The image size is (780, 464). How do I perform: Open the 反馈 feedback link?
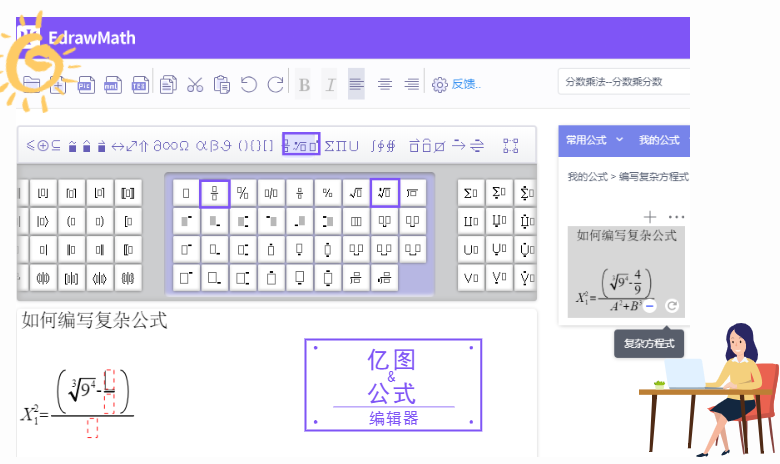[466, 84]
